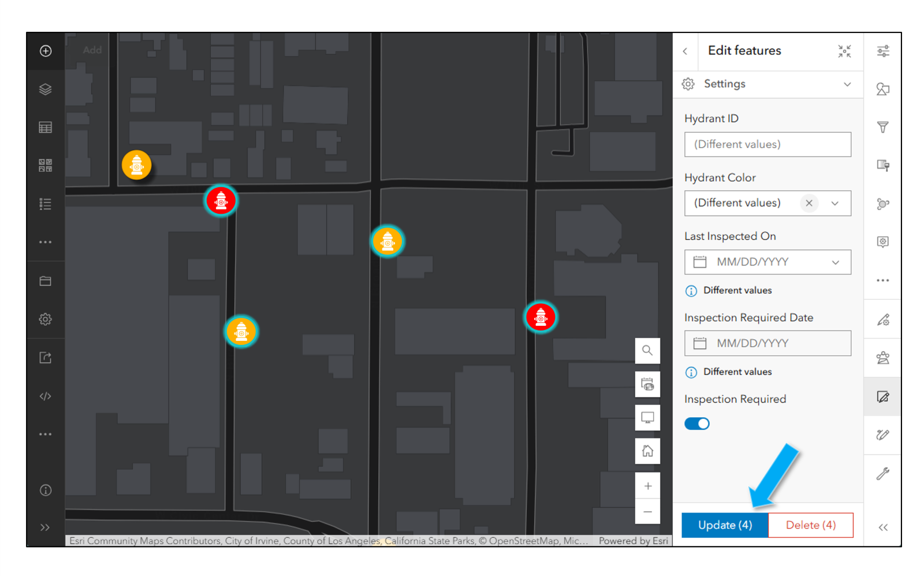Open the left sidebar overflow menu
The width and height of the screenshot is (924, 576).
pyautogui.click(x=46, y=241)
